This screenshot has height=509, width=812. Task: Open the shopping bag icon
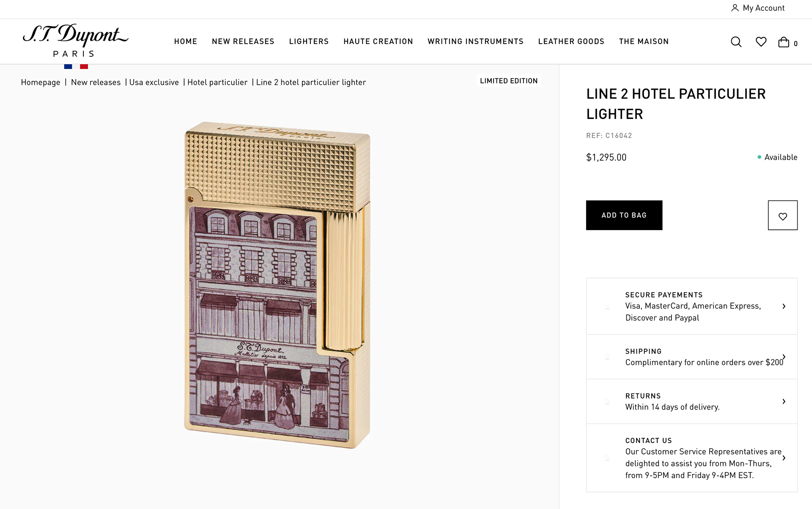coord(784,42)
